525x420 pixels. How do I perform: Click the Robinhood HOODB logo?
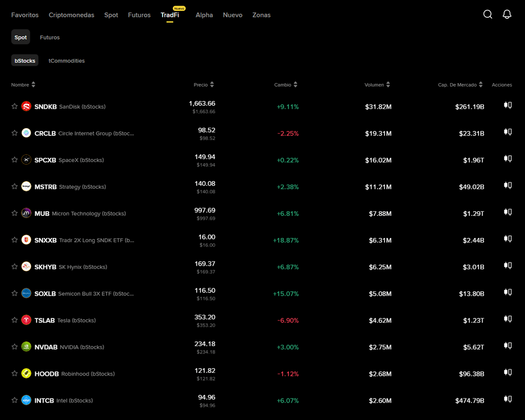click(26, 373)
